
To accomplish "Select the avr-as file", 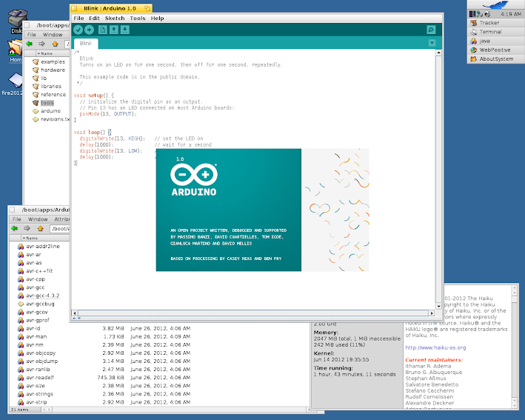I will click(x=30, y=262).
